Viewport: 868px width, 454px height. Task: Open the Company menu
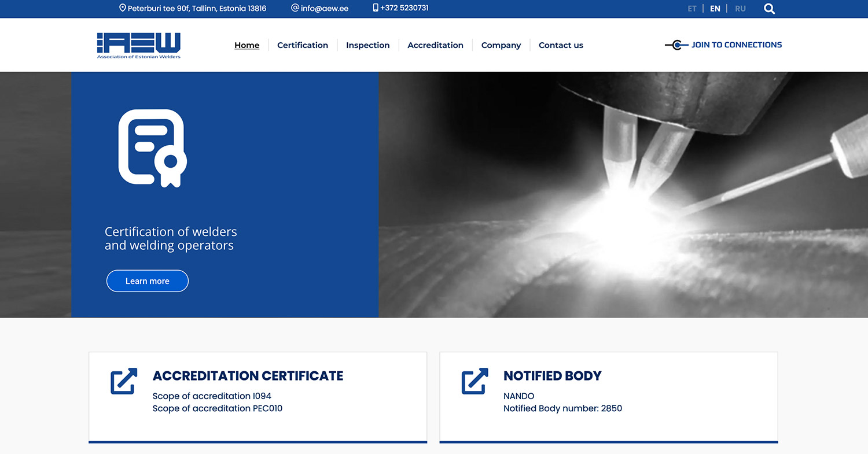[x=501, y=45]
